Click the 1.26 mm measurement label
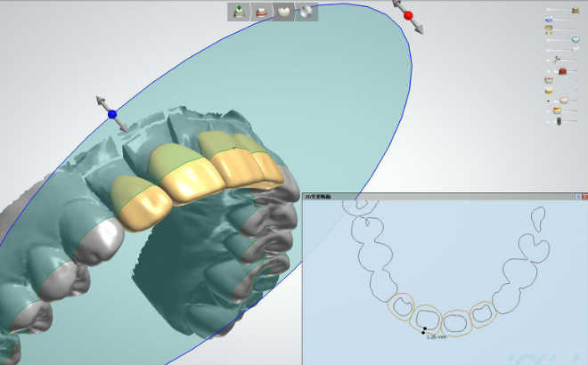This screenshot has height=365, width=588. [x=437, y=337]
